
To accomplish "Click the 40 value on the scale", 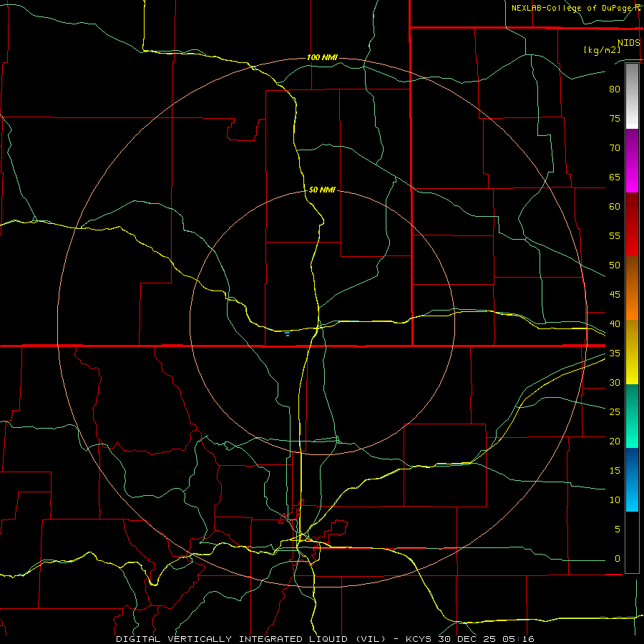I will click(615, 323).
